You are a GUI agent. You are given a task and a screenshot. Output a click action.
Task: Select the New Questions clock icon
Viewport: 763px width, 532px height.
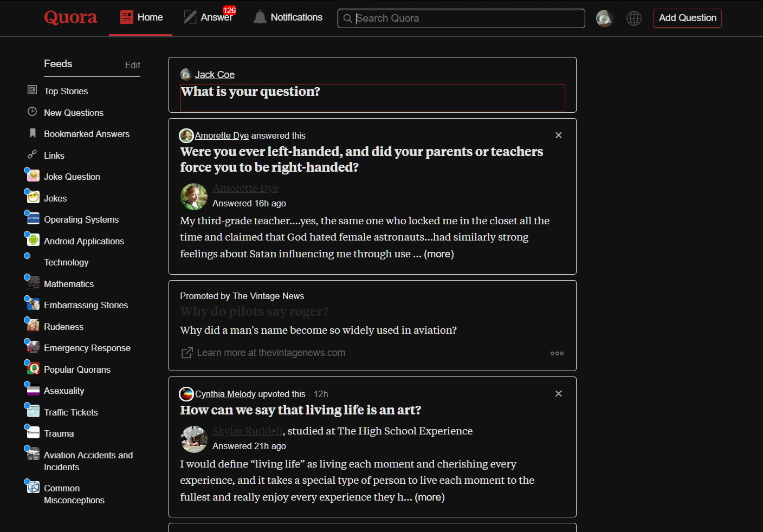click(x=33, y=112)
